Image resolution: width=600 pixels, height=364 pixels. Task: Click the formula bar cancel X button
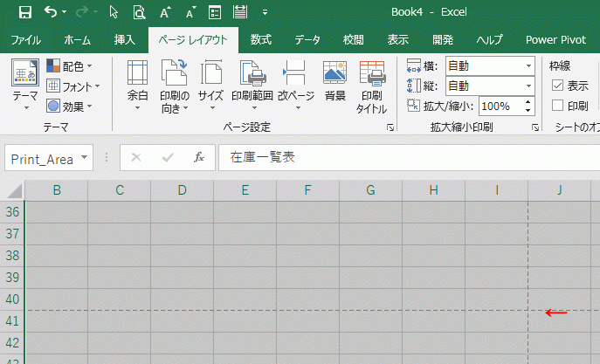coord(136,157)
